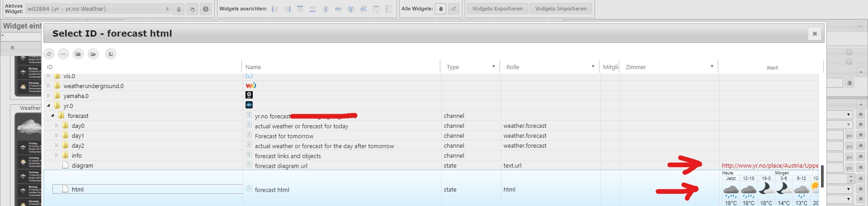
Task: Select 'forecast links and objects' cell
Action: [288, 156]
